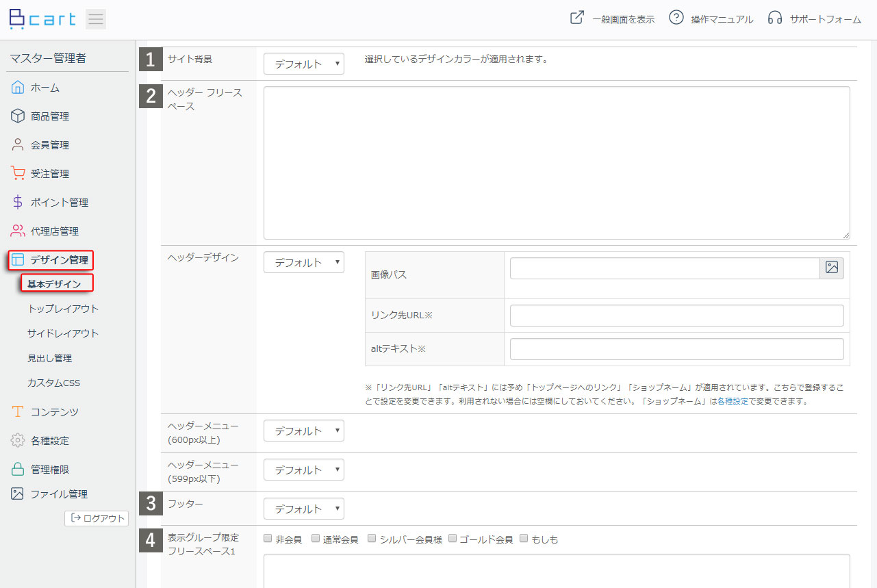Click ヘッダー フリースペース textarea
This screenshot has width=877, height=588.
(x=557, y=163)
